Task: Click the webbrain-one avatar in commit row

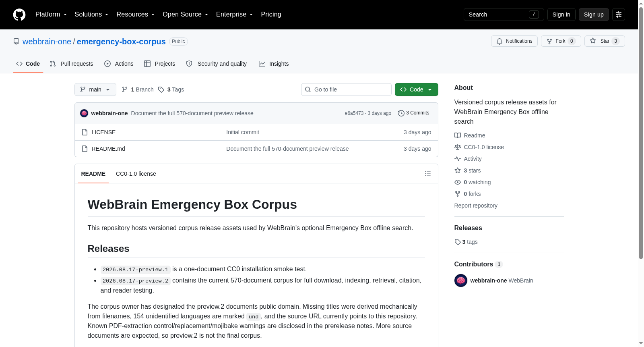Action: [x=84, y=113]
